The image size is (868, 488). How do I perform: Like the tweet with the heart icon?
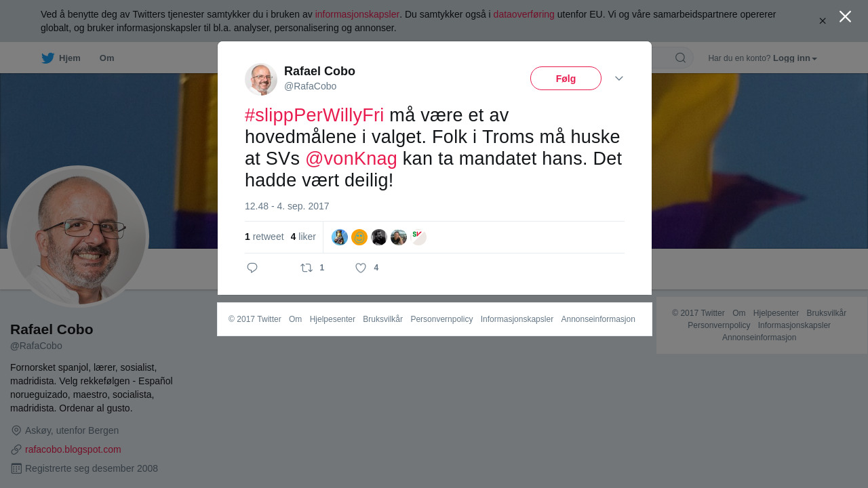(x=361, y=268)
